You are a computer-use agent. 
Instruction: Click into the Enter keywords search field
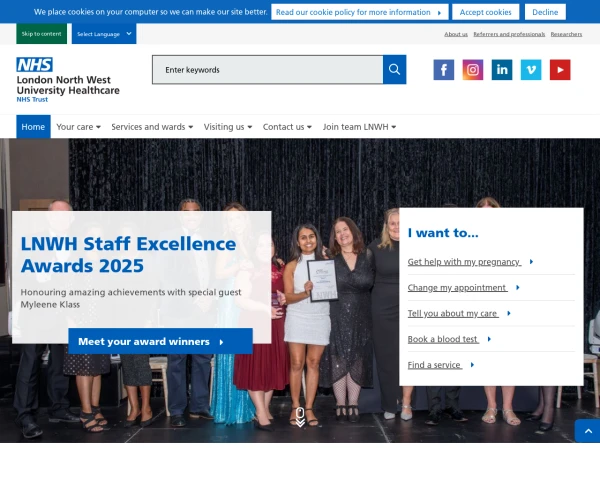pos(267,70)
